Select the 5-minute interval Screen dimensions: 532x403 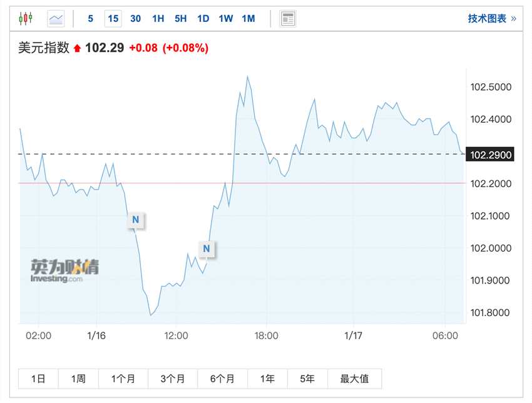point(91,19)
